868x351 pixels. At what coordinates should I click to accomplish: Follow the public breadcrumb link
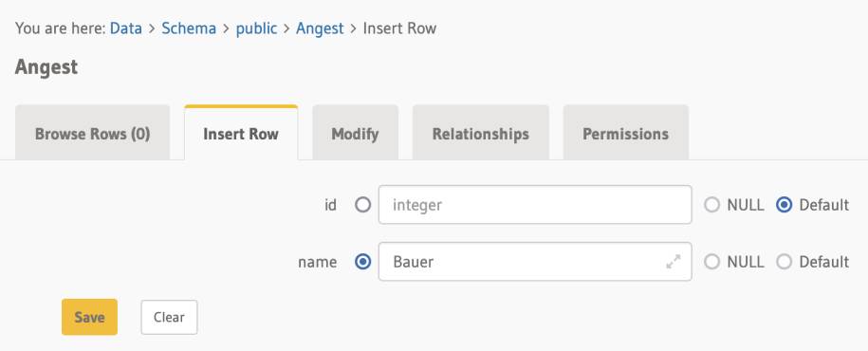[256, 28]
